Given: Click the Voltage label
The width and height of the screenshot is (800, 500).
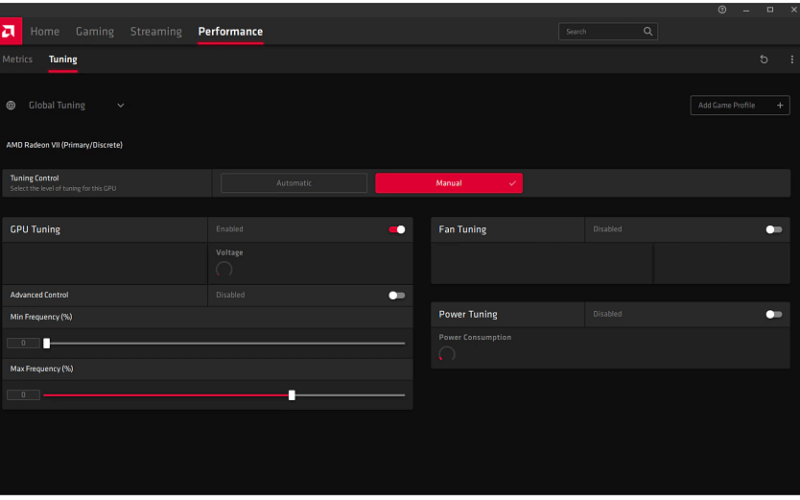Looking at the screenshot, I should point(230,253).
